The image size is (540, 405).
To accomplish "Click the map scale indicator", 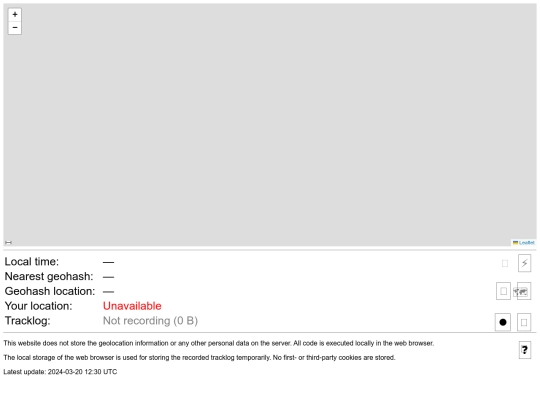I will [9, 243].
